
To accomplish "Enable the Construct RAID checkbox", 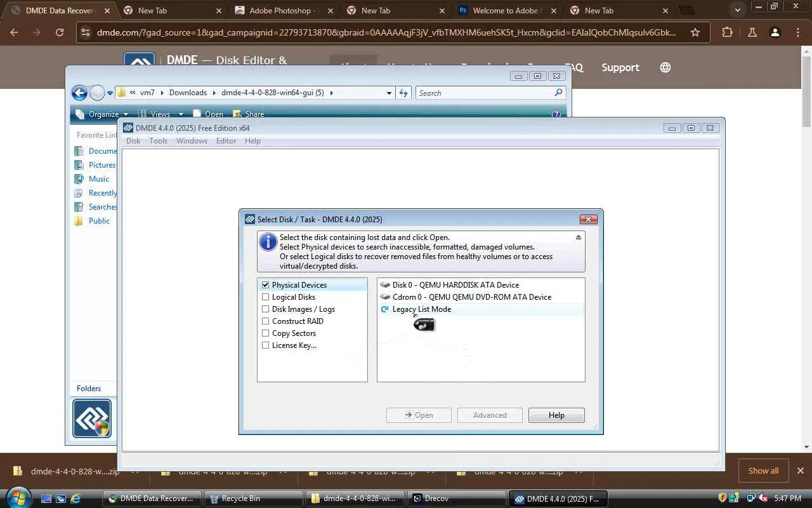I will tap(266, 321).
